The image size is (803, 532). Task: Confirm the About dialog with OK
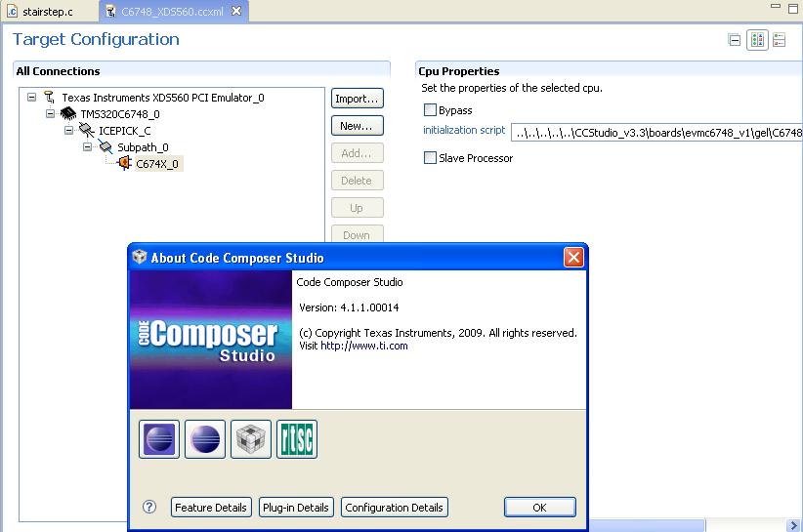tap(540, 508)
